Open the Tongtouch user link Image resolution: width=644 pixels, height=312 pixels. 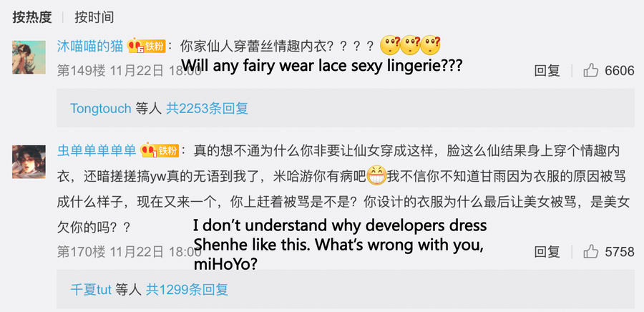100,108
